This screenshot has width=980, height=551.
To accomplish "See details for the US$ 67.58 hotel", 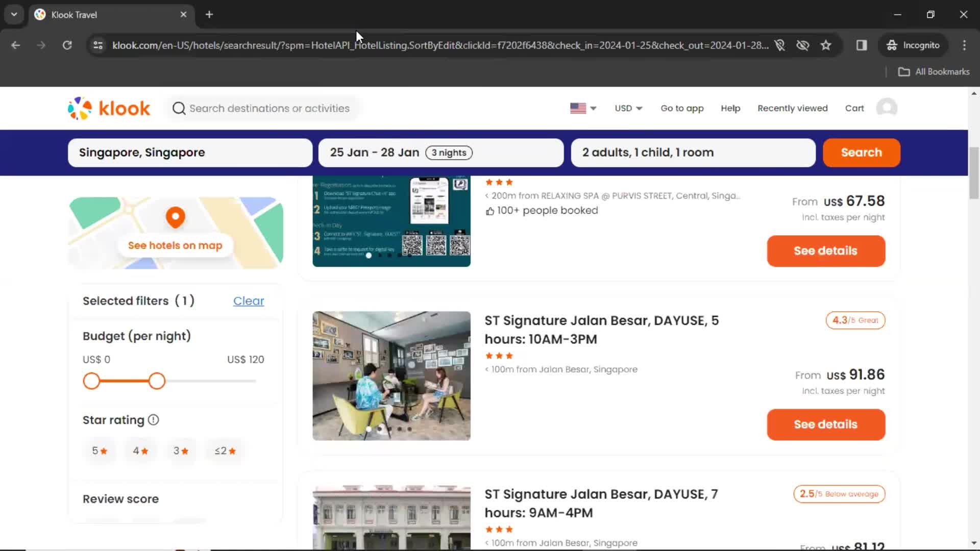I will point(826,251).
